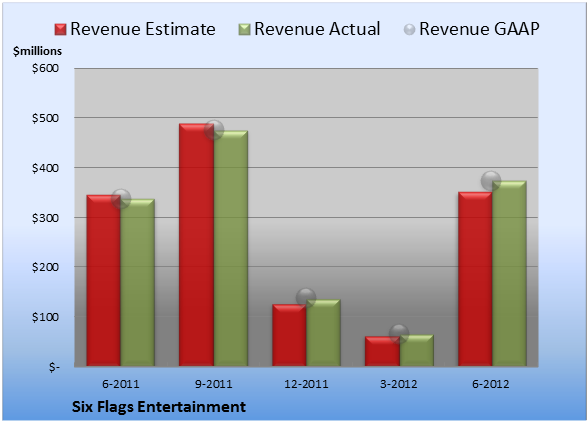Click the GAAP marker above 9-2011 bars

[x=214, y=130]
